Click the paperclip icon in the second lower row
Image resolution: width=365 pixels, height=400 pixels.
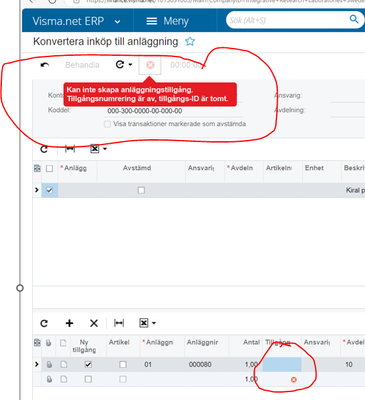tap(49, 379)
